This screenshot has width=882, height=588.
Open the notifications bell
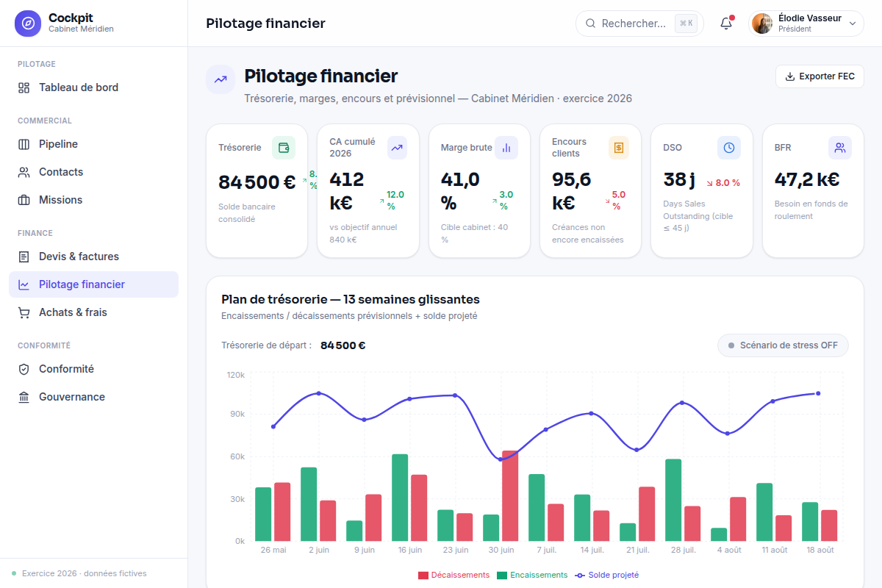(726, 23)
